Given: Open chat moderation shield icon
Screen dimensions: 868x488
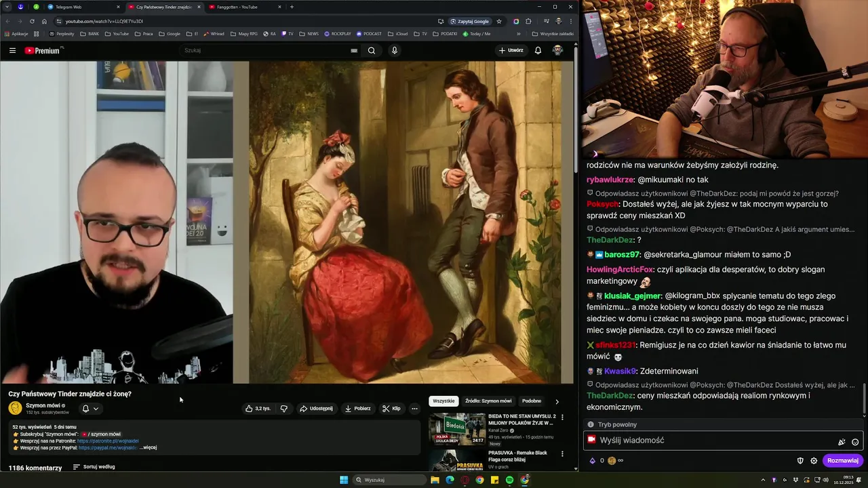Looking at the screenshot, I should coord(800,460).
